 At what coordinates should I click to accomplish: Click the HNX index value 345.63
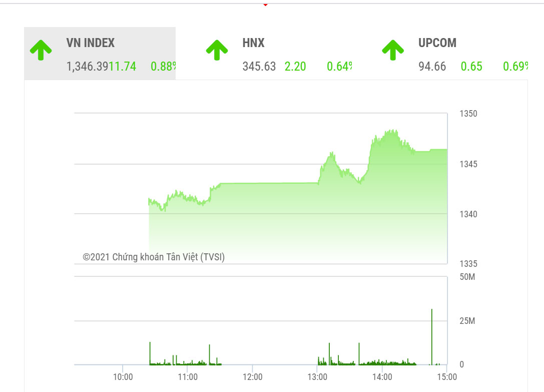(259, 67)
